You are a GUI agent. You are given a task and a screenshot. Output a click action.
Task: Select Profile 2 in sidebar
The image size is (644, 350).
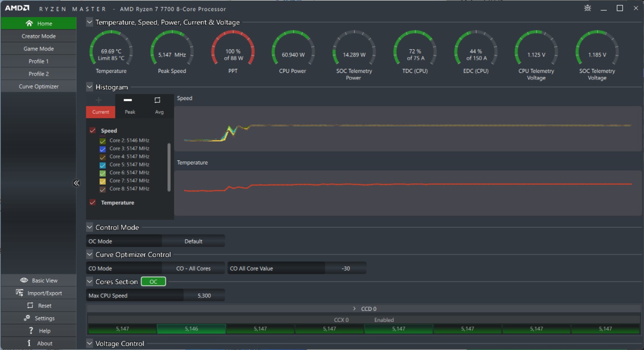coord(39,74)
